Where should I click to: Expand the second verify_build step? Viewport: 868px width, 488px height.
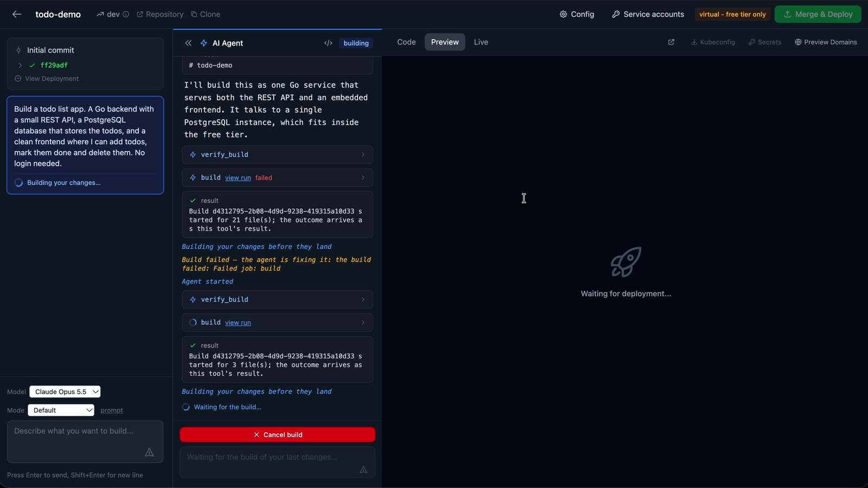[x=277, y=299]
